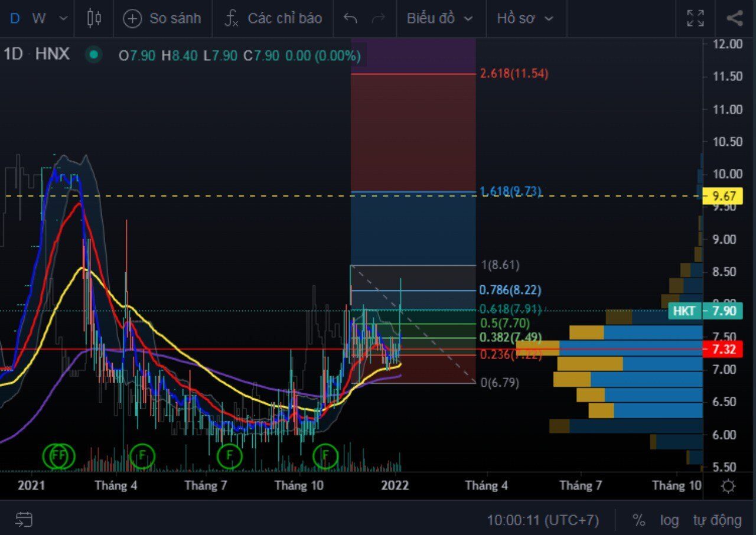Click the HKT 7.90 price tag

pyautogui.click(x=706, y=311)
